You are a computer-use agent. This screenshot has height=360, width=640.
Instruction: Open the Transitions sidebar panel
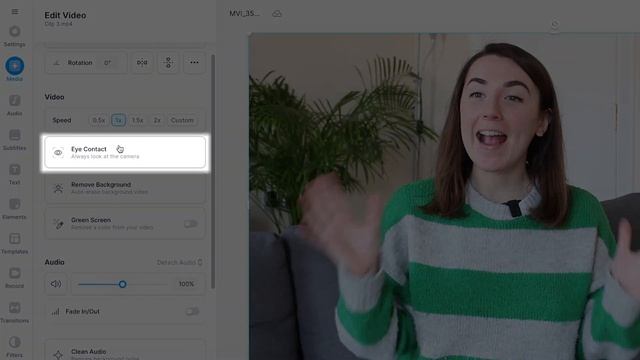click(15, 313)
